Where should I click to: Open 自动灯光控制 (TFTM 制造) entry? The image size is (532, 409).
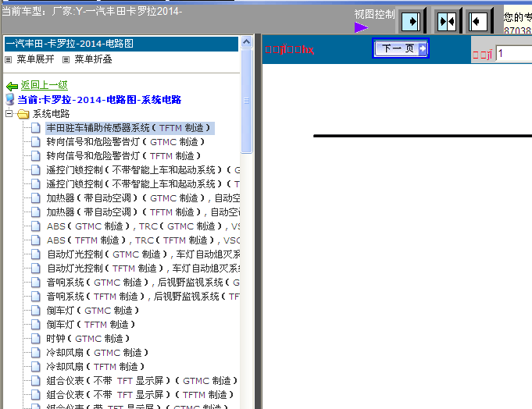[143, 269]
